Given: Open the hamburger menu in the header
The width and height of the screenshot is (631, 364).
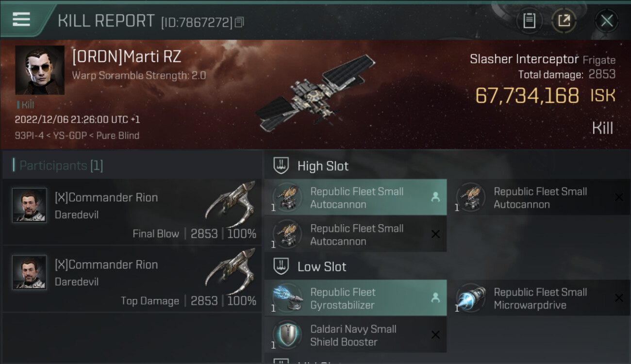Looking at the screenshot, I should pos(22,20).
